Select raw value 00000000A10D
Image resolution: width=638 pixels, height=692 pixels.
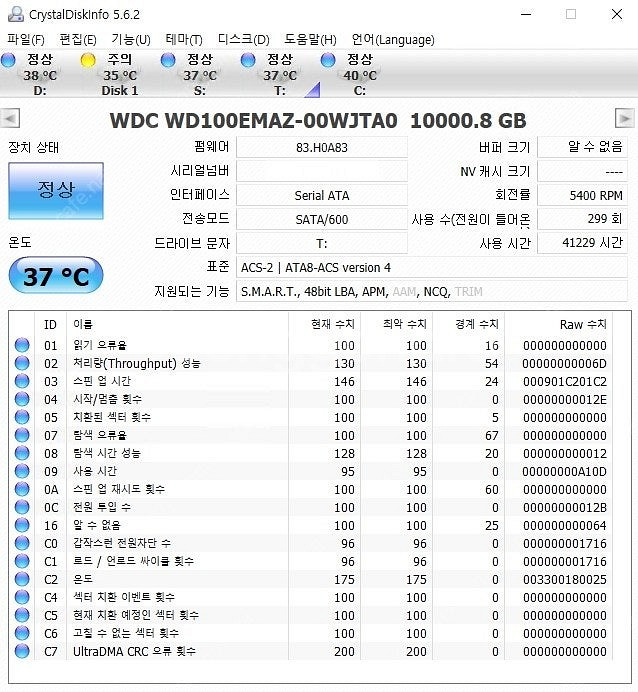565,471
